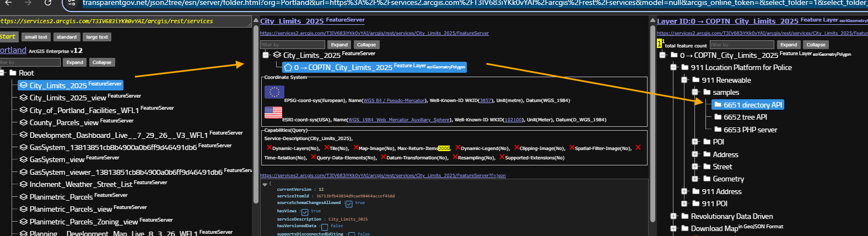868x236 pixels.
Task: Click the samples folder icon
Action: click(707, 92)
